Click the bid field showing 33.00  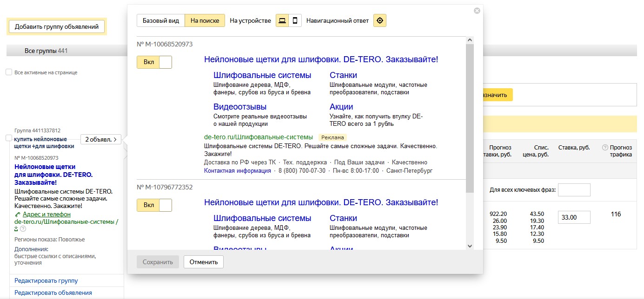tap(574, 217)
